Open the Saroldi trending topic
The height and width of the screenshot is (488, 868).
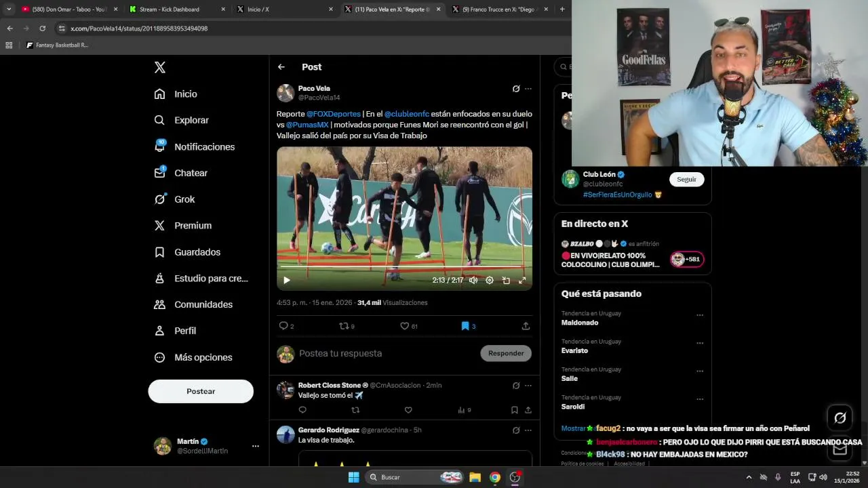click(573, 407)
